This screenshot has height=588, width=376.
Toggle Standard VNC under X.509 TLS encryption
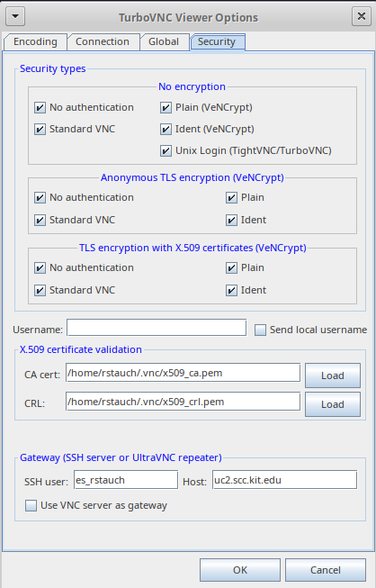(40, 290)
